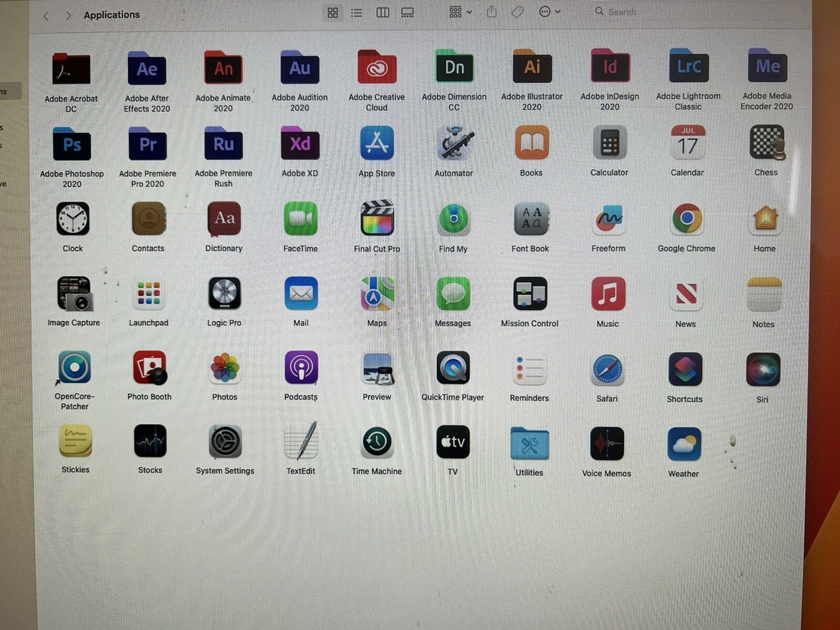Image resolution: width=840 pixels, height=630 pixels.
Task: Switch to column view
Action: pyautogui.click(x=383, y=13)
